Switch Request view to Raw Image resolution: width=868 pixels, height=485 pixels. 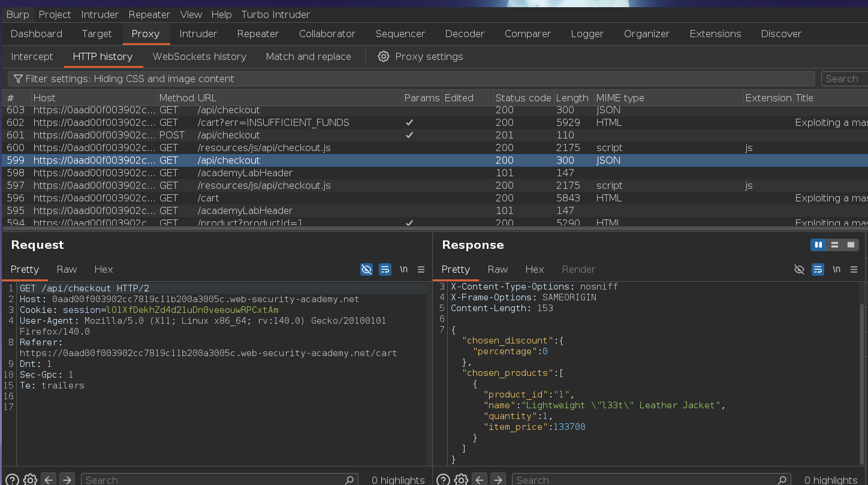pyautogui.click(x=67, y=269)
